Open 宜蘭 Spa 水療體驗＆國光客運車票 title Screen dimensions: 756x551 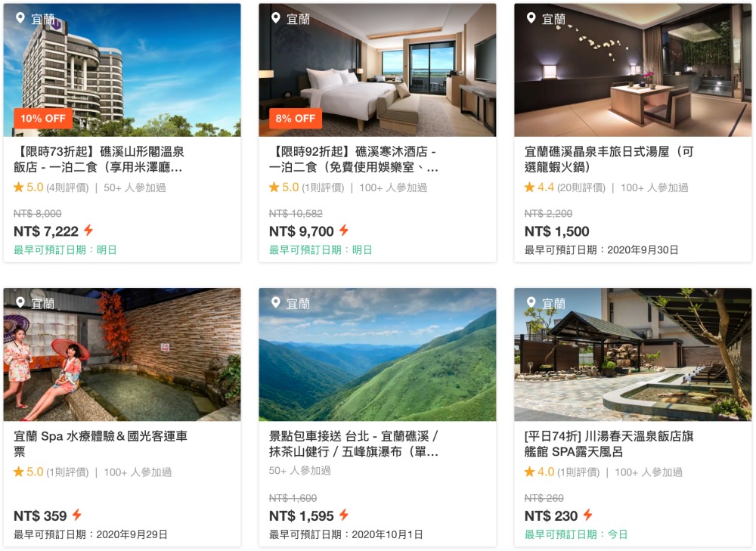(x=101, y=444)
